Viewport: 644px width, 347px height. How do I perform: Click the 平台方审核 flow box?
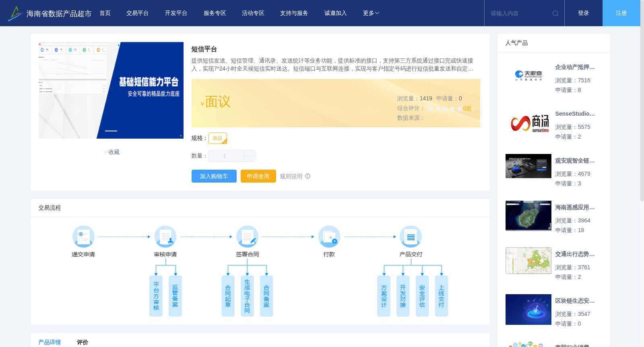tap(156, 296)
